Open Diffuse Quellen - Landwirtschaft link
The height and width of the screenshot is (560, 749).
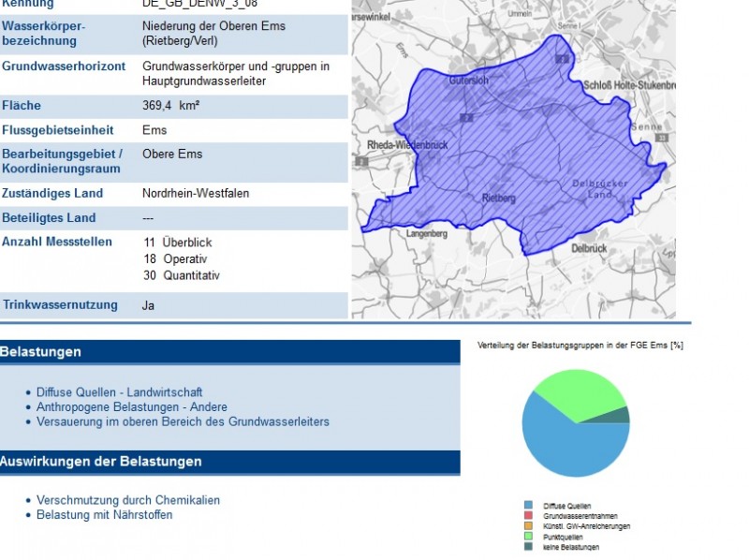pos(119,392)
